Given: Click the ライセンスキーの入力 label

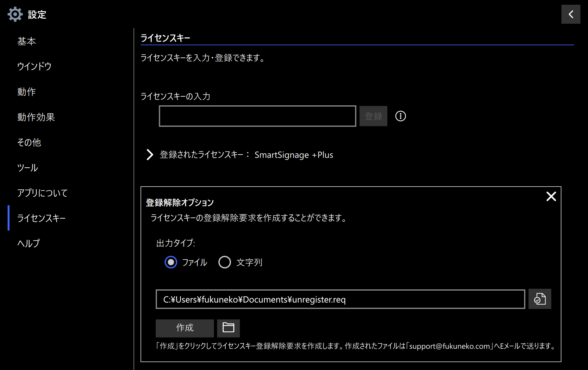Looking at the screenshot, I should [x=175, y=96].
